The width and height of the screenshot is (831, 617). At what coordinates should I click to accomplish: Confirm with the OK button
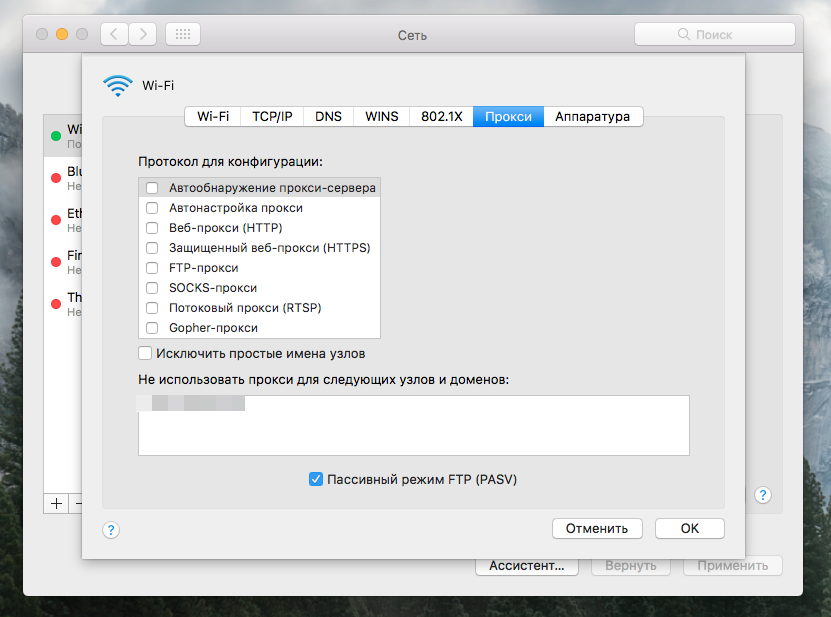click(x=689, y=528)
